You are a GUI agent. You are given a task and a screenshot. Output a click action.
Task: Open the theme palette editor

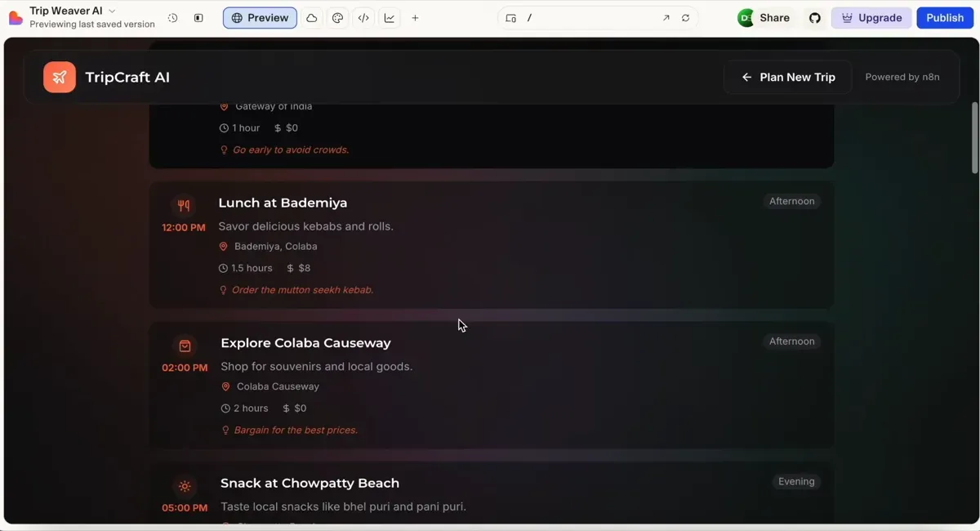click(x=337, y=17)
